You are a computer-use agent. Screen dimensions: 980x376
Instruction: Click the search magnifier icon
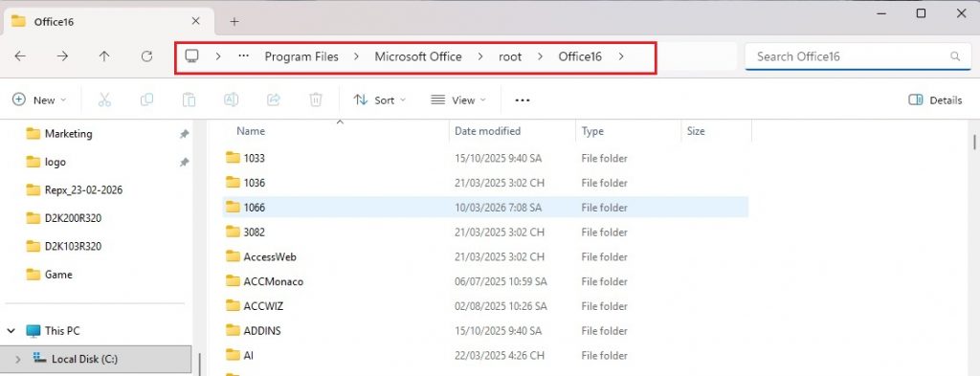click(955, 56)
